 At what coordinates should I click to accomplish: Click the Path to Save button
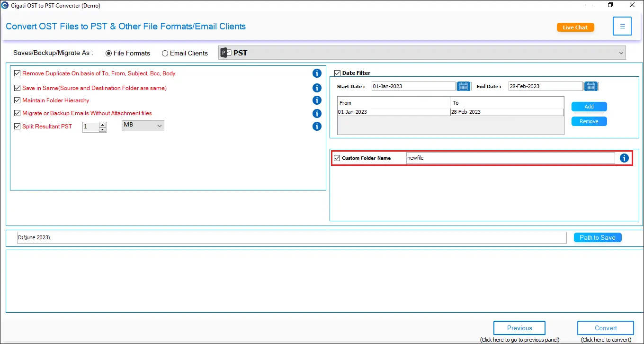pyautogui.click(x=598, y=237)
